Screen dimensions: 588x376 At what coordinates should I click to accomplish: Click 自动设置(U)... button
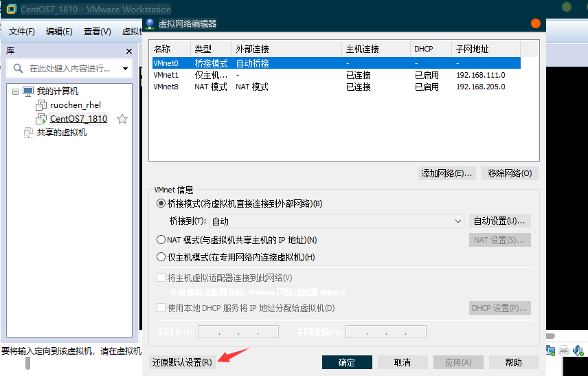tap(499, 221)
